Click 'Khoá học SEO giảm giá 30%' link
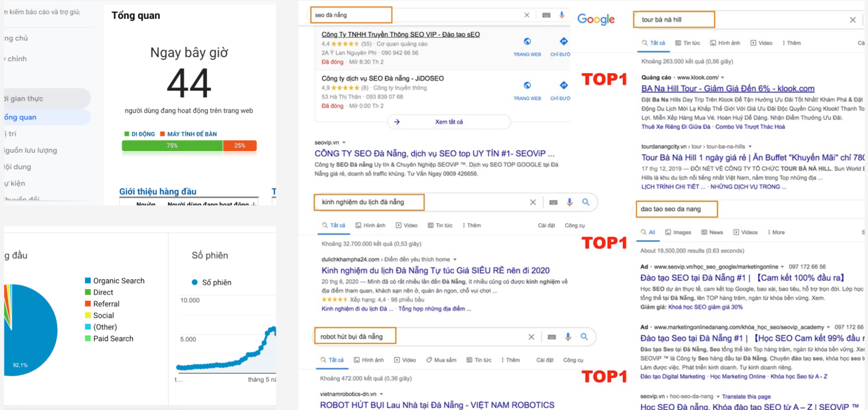868x410 pixels. click(706, 307)
